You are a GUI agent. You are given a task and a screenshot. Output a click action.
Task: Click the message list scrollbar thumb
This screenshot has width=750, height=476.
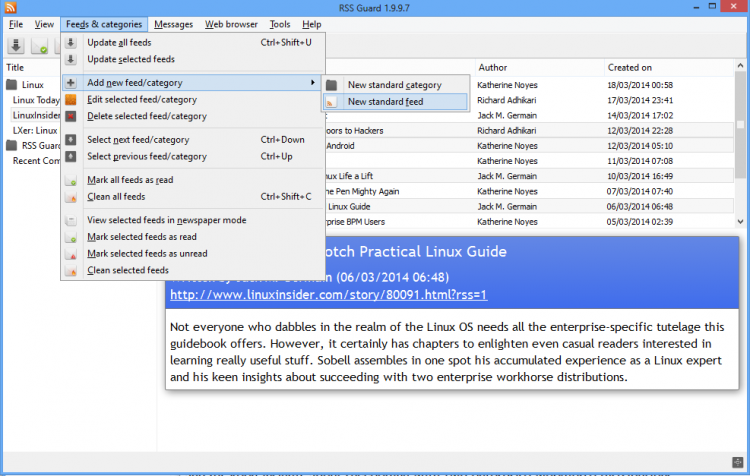[740, 124]
